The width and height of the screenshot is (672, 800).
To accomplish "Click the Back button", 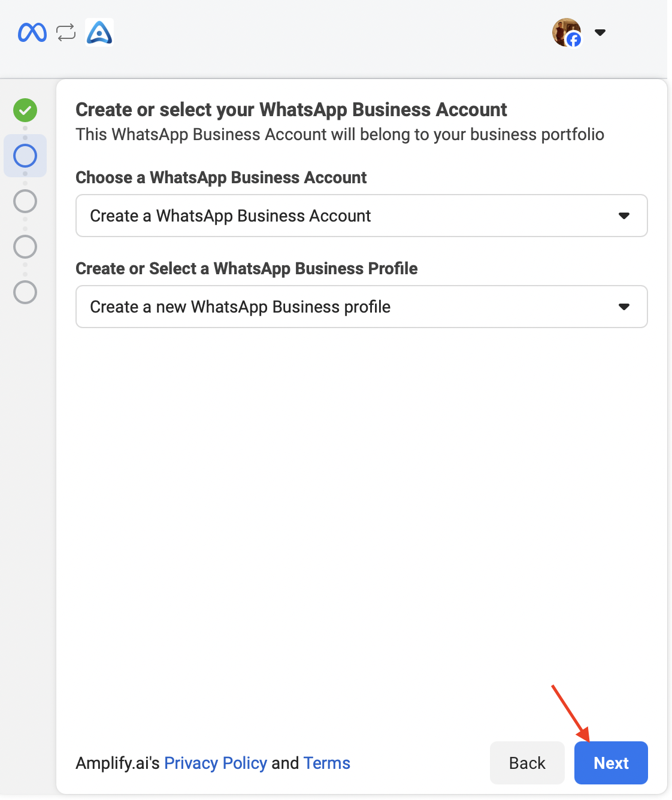I will pyautogui.click(x=527, y=763).
